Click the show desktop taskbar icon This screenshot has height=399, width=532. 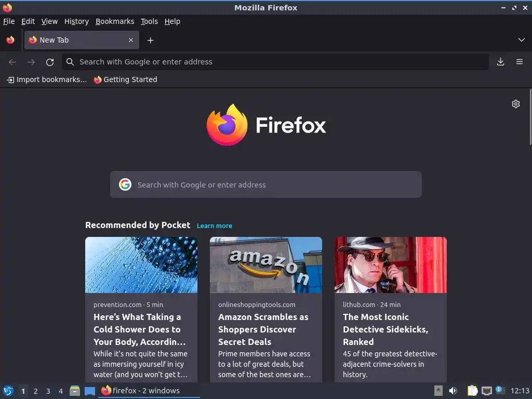89,391
